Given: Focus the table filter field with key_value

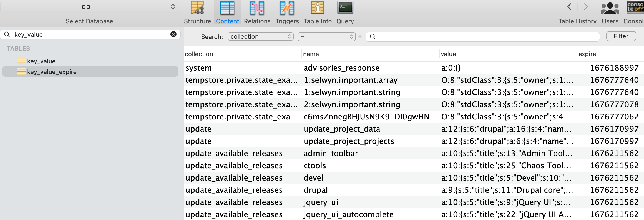Looking at the screenshot, I should (90, 34).
